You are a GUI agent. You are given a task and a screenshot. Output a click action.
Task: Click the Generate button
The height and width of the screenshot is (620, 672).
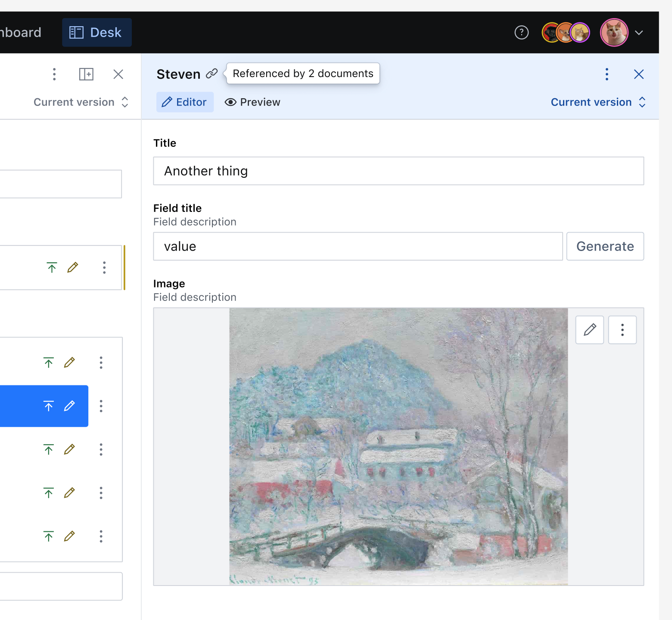point(605,246)
